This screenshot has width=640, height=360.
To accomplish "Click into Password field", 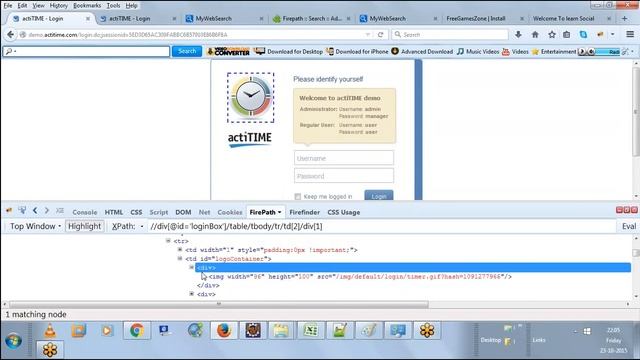I will tap(344, 176).
